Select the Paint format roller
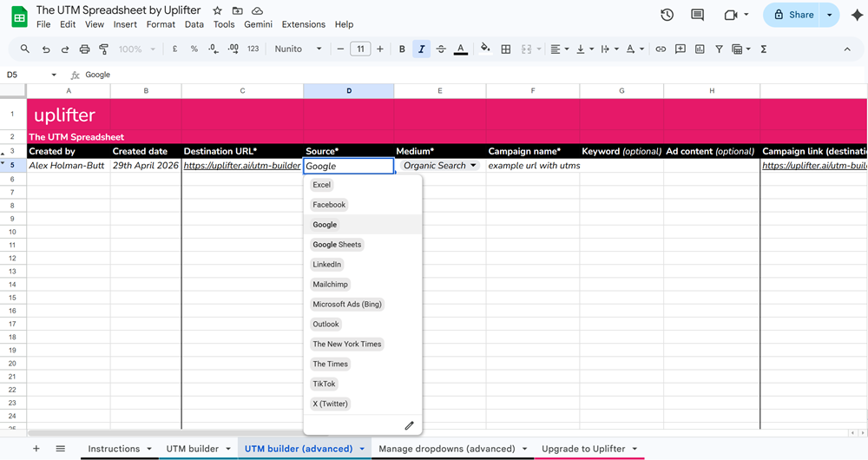 [103, 49]
